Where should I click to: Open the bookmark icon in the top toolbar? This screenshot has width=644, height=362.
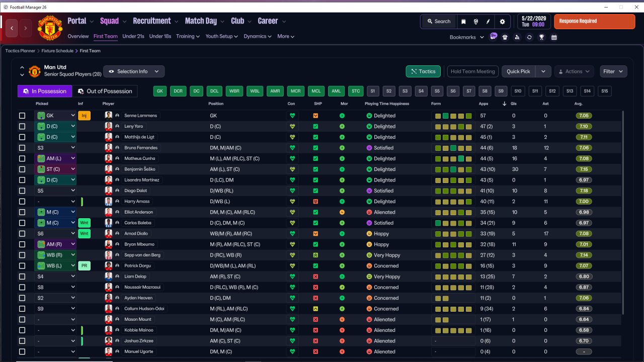pos(463,22)
